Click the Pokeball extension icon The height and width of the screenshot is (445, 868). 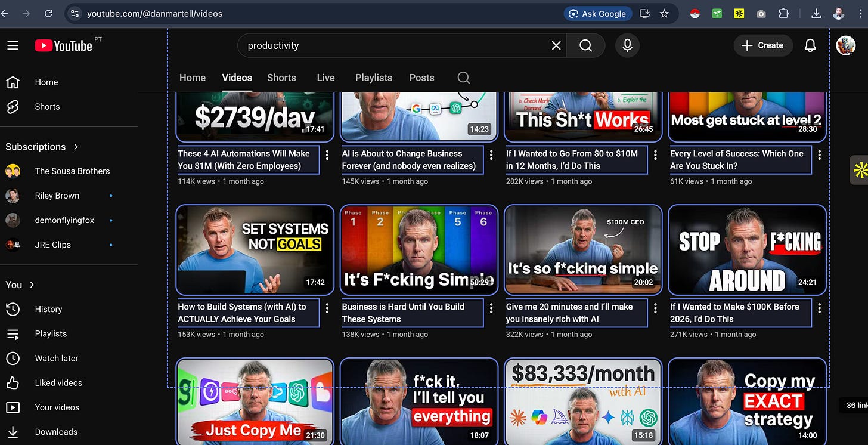[695, 13]
